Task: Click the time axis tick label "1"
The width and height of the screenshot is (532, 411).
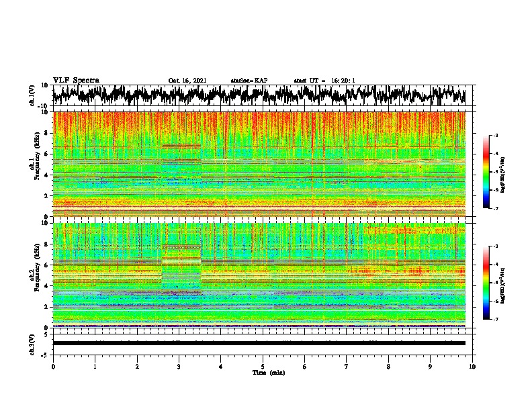Action: [x=95, y=367]
